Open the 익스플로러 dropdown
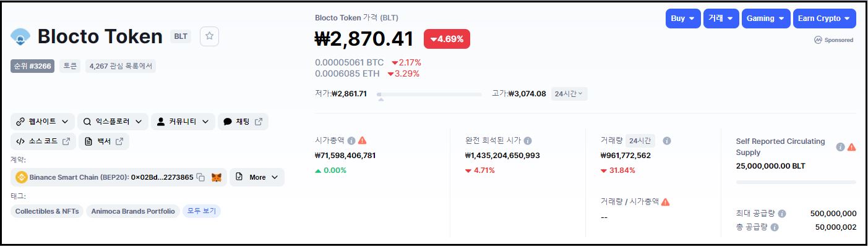The width and height of the screenshot is (868, 247). (113, 122)
